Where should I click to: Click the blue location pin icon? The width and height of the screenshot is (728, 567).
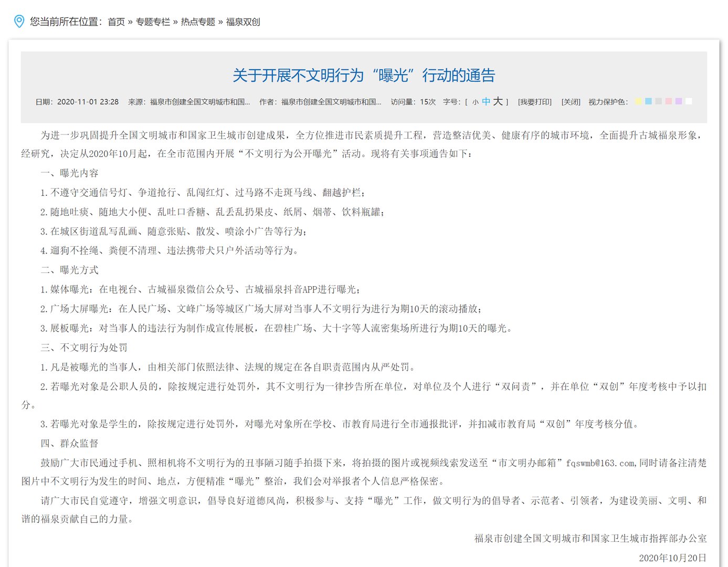tap(19, 22)
